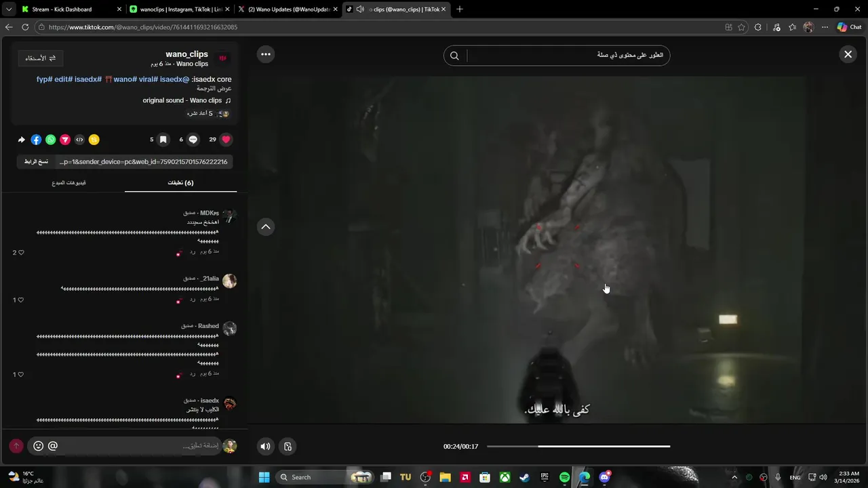Click the taskbar Search box
The image size is (868, 488).
pyautogui.click(x=325, y=477)
